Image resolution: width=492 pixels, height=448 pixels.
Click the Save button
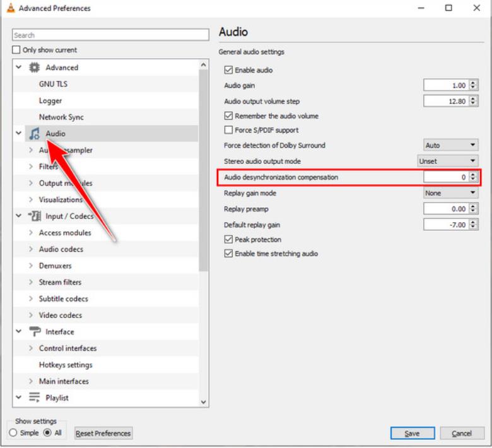point(413,433)
